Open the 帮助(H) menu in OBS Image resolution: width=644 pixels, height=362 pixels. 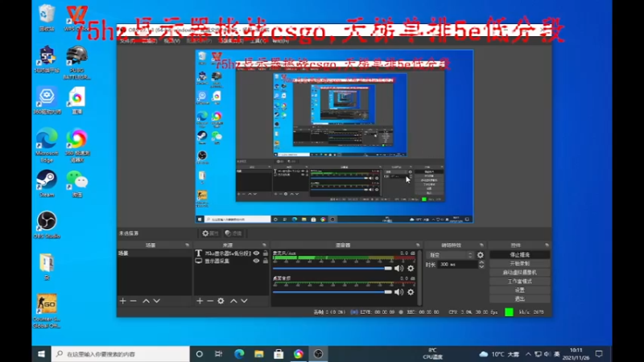pos(280,41)
